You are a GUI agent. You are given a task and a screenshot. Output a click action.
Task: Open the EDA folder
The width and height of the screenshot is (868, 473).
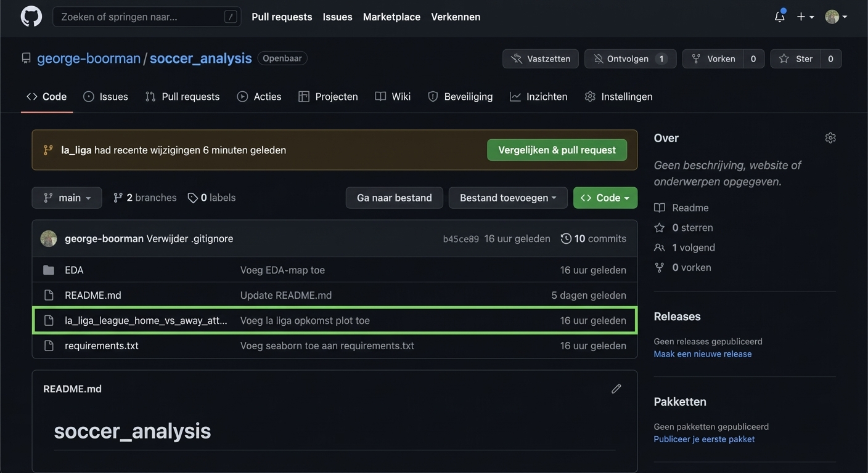click(x=74, y=270)
